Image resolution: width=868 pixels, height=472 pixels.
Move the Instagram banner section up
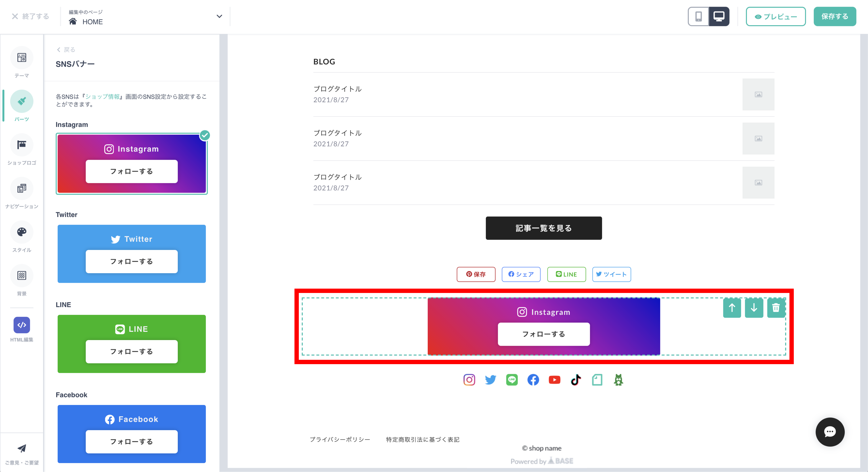[x=732, y=308]
